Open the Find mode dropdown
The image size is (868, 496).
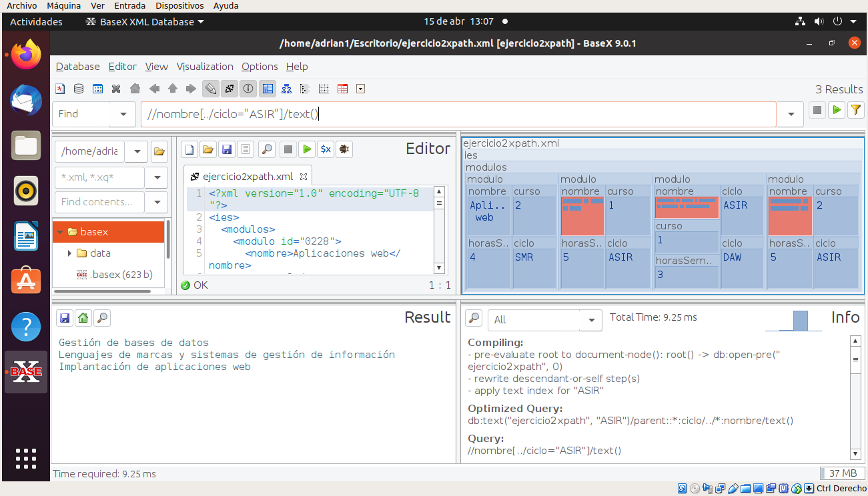123,114
